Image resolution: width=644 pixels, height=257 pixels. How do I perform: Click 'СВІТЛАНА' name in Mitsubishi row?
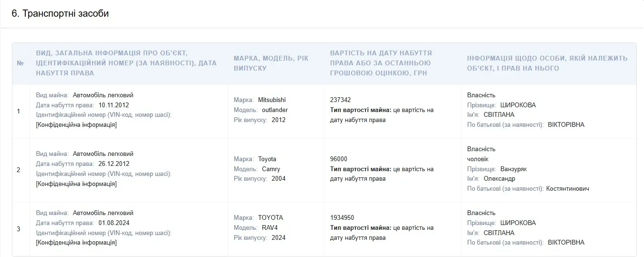click(499, 115)
